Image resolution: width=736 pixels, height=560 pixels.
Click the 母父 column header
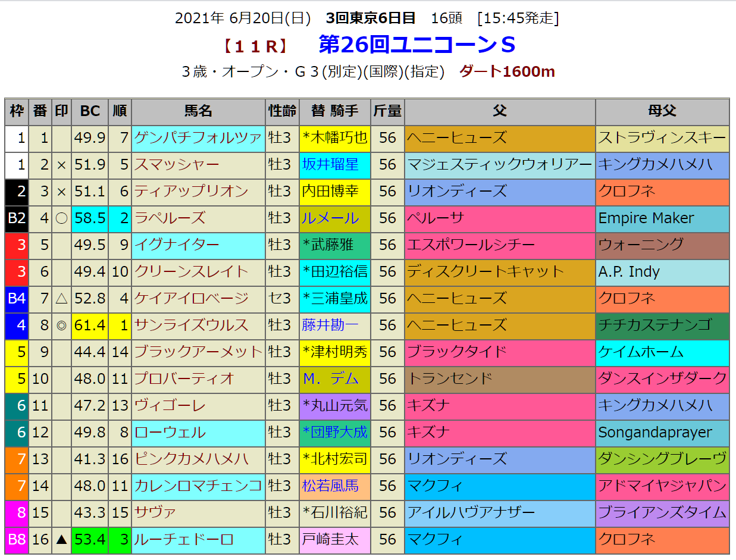(662, 111)
